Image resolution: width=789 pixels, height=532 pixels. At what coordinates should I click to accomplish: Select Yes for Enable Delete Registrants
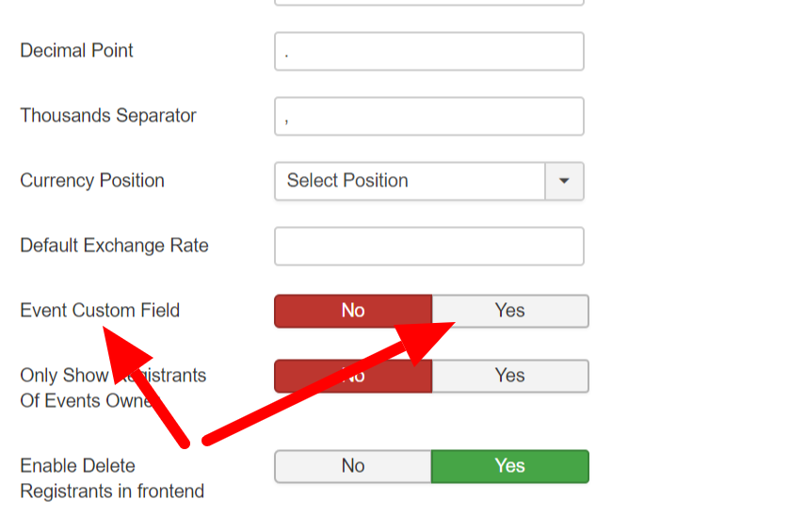(x=510, y=466)
